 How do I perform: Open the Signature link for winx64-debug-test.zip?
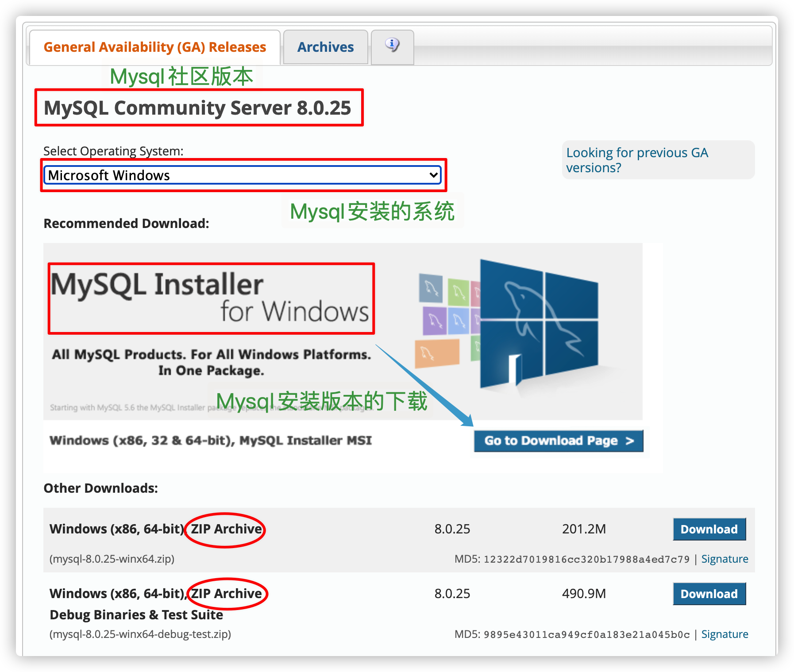coord(725,634)
